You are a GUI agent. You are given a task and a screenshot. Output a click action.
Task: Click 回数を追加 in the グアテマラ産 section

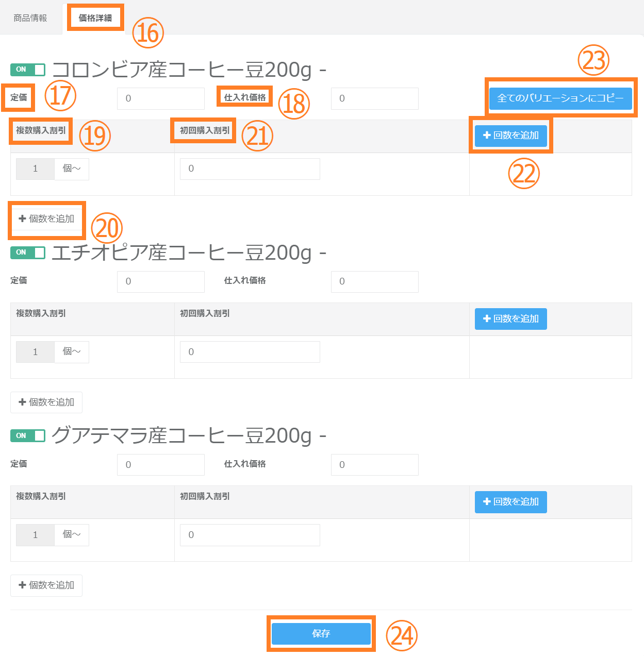(510, 502)
